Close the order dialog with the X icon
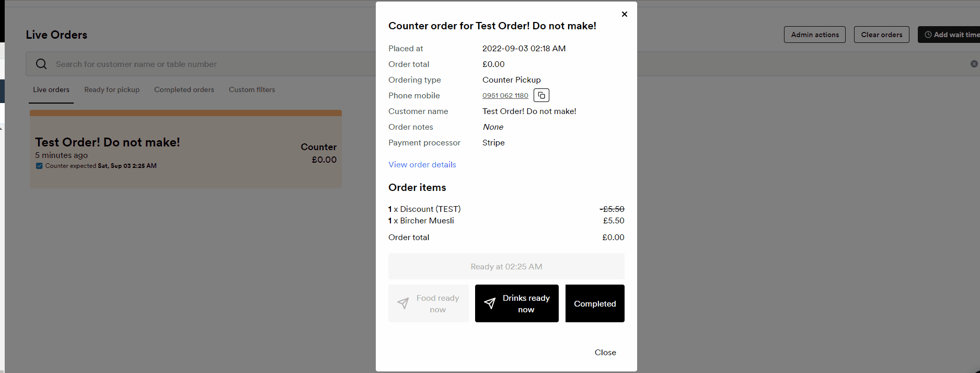This screenshot has height=373, width=980. pyautogui.click(x=624, y=14)
